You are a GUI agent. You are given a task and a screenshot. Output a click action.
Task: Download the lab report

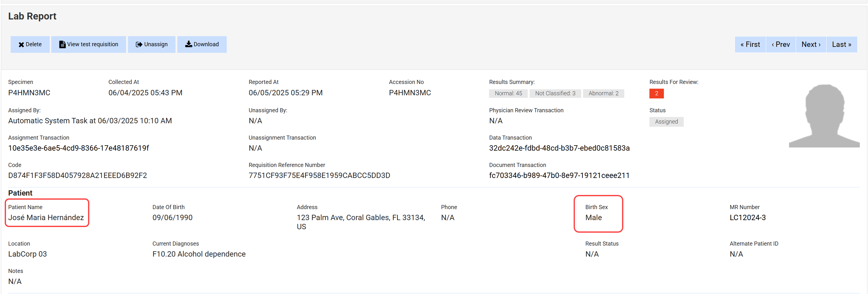point(202,44)
